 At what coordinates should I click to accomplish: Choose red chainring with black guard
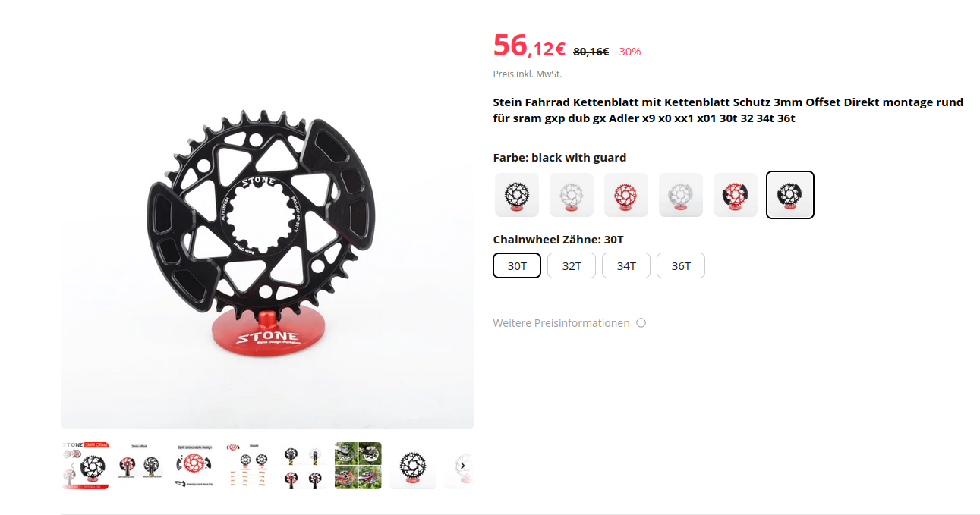736,195
